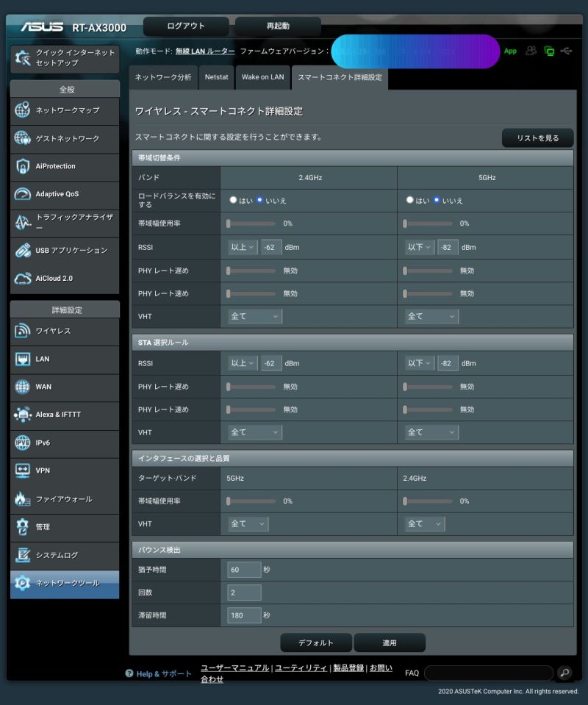Click the 適用 button to apply settings
Viewport: 588px width, 705px height.
pyautogui.click(x=389, y=642)
